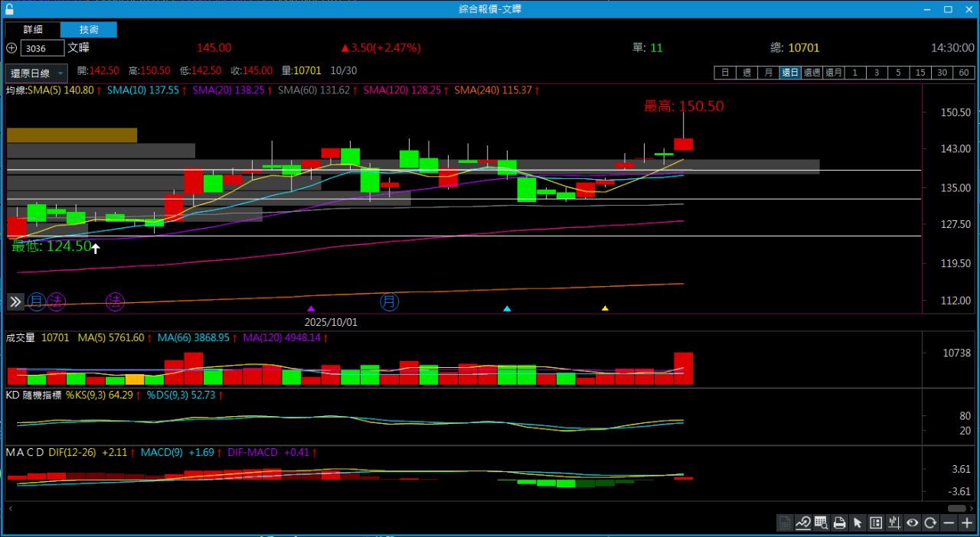Click the first blue 月 marker on chart

click(36, 301)
